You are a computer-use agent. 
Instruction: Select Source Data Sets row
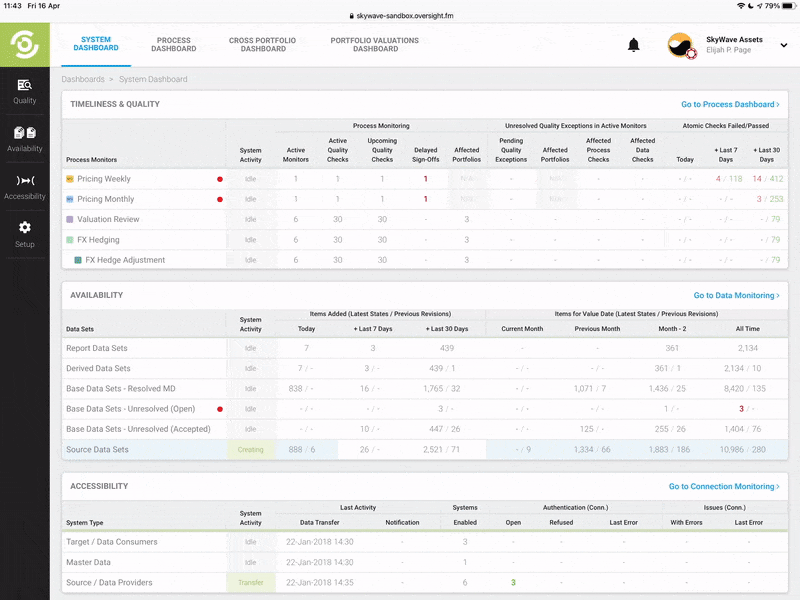pos(424,450)
